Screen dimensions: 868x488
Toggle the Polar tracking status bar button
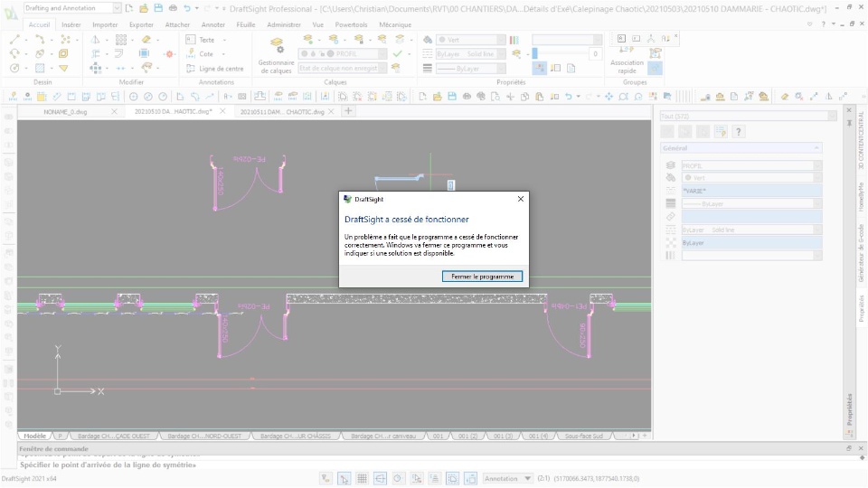click(398, 479)
